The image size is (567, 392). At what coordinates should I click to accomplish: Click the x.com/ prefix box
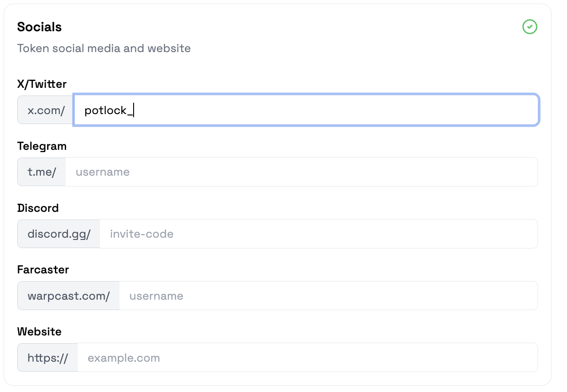[x=46, y=110]
